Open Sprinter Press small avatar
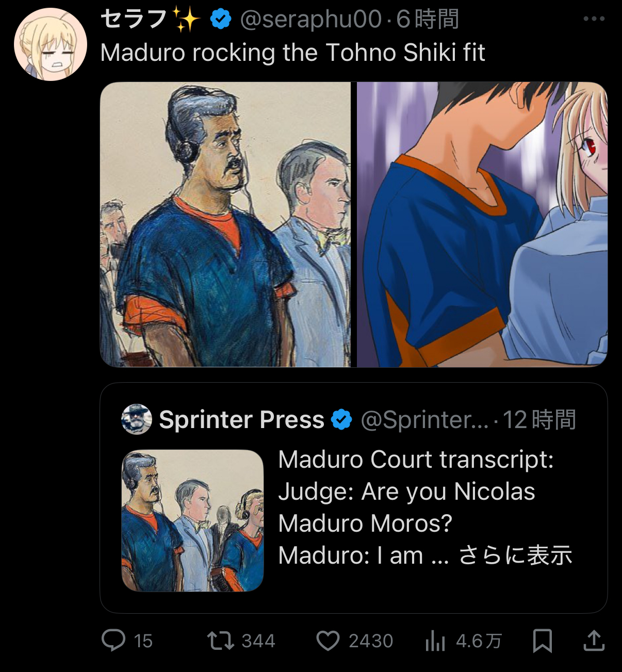622x672 pixels. pos(137,419)
